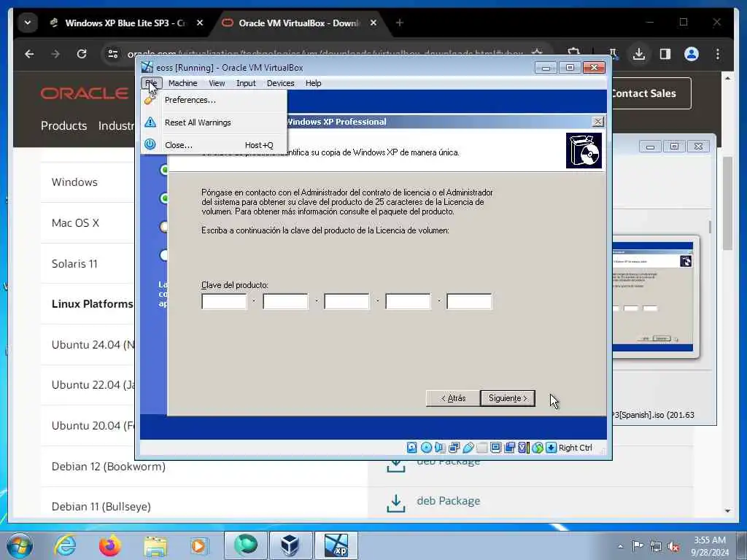Choose Preferences... from File menu
The image size is (747, 560).
(214, 100)
